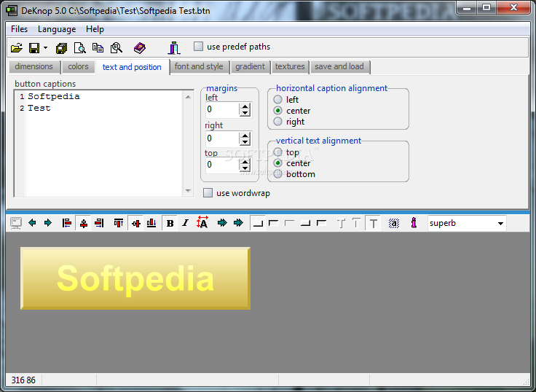Enable the 'use predef paths' checkbox
The width and height of the screenshot is (536, 392).
[198, 46]
